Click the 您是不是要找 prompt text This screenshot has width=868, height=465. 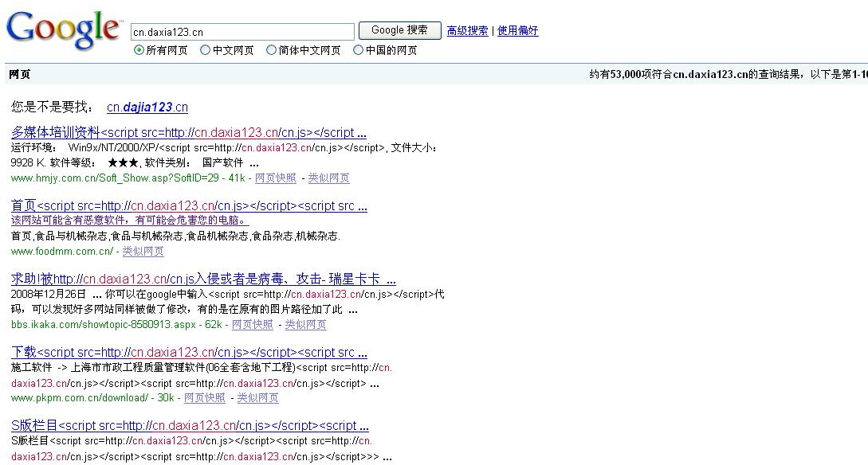tap(52, 107)
